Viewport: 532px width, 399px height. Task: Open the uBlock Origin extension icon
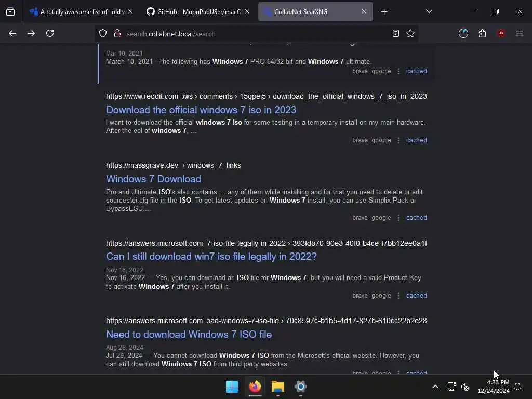pyautogui.click(x=501, y=33)
